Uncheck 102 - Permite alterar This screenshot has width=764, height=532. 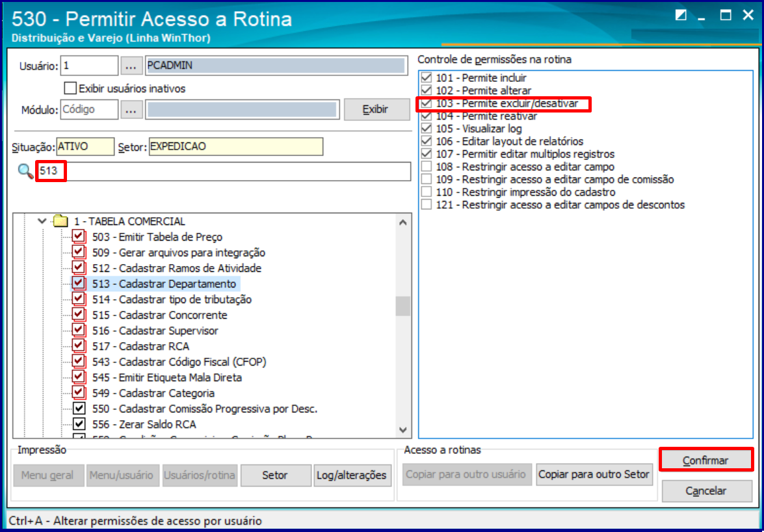point(427,90)
